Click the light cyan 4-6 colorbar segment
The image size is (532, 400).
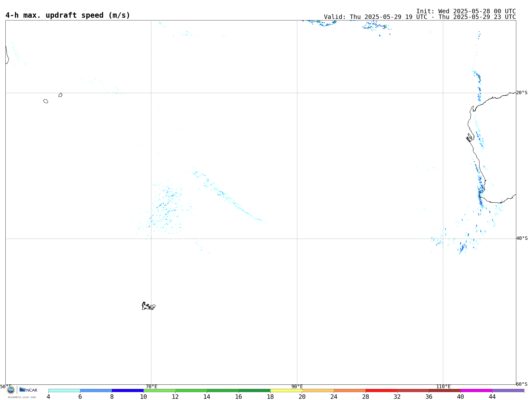(64, 391)
